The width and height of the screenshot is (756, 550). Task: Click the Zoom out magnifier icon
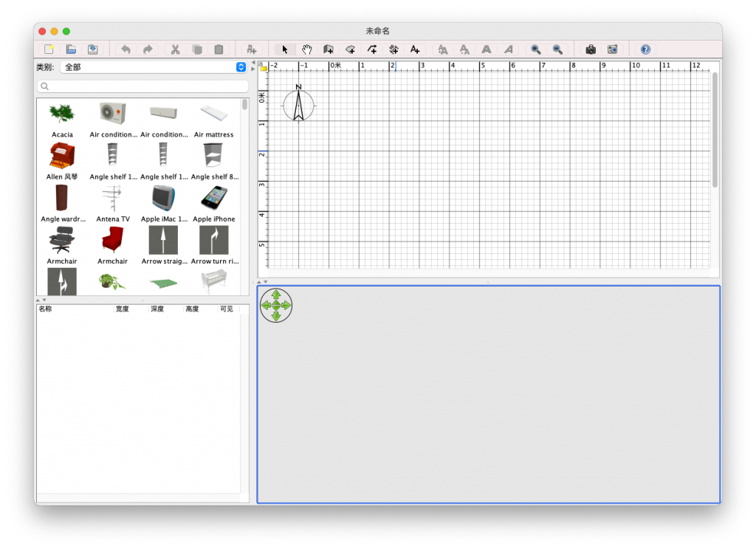point(558,49)
